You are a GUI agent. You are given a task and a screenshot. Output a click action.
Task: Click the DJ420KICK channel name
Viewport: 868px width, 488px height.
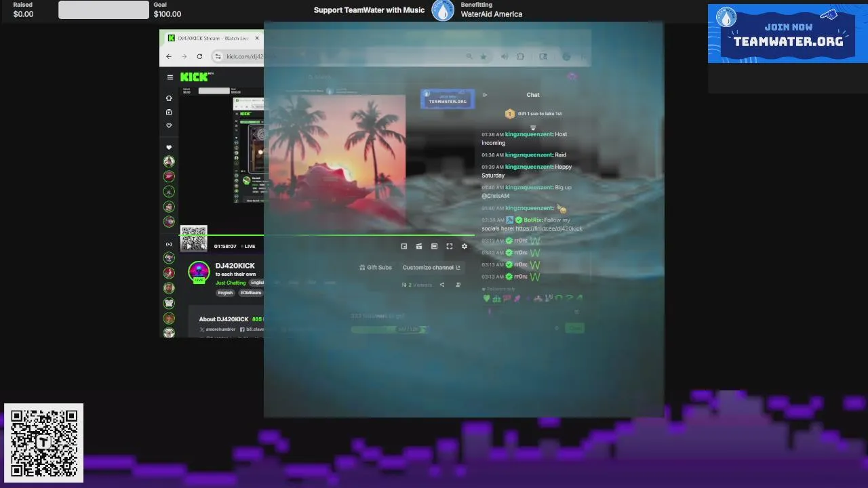(235, 266)
